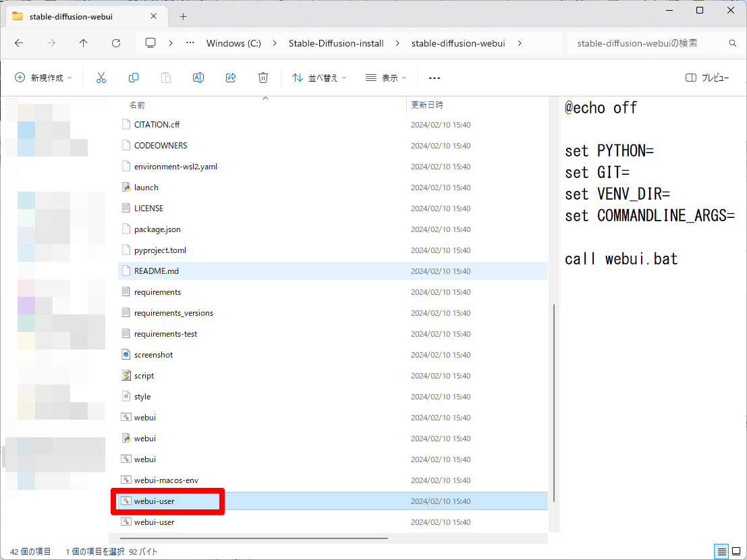This screenshot has width=747, height=560.
Task: Click the Cut scissors icon
Action: (101, 78)
